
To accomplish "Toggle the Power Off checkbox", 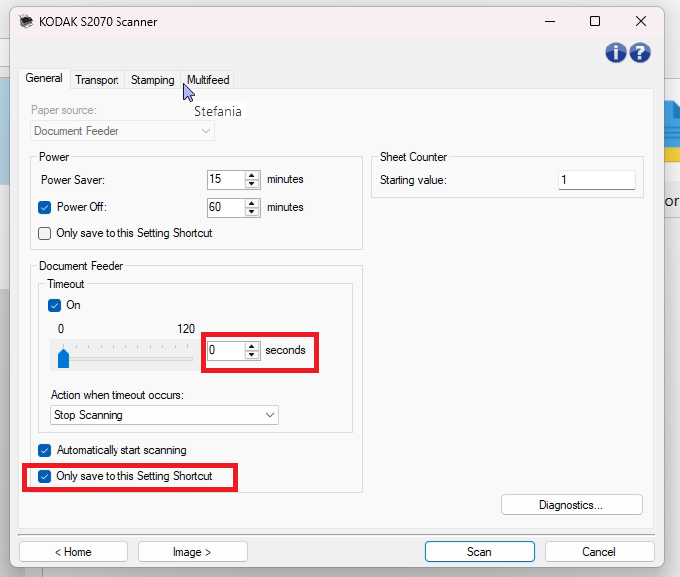I will [x=44, y=207].
